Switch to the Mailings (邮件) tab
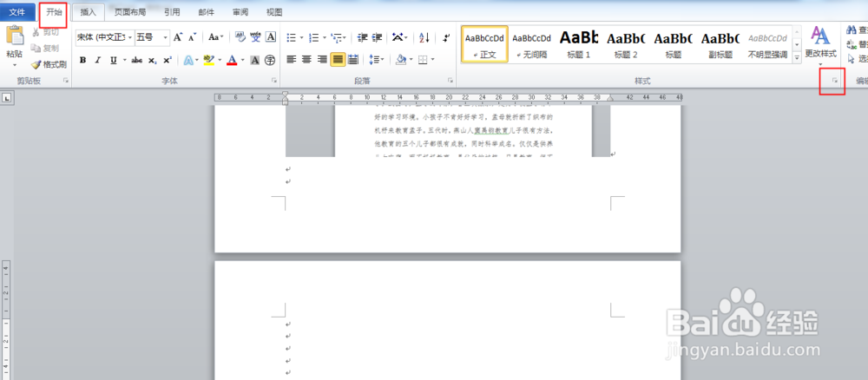868x380 pixels. coord(207,11)
